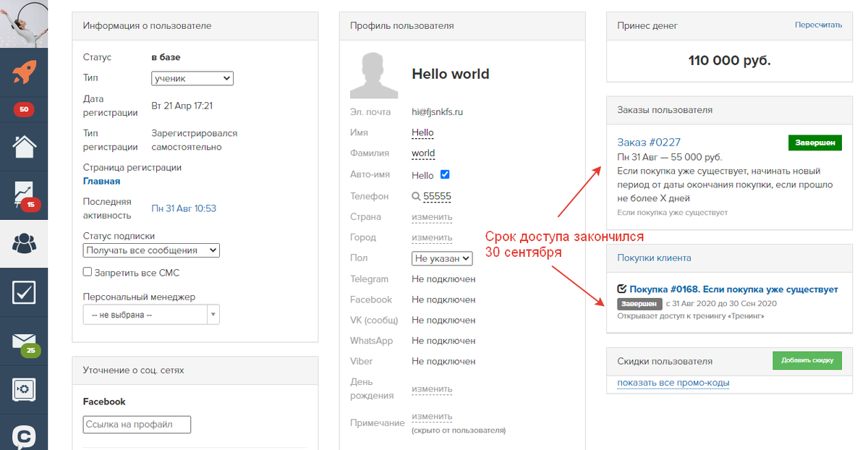Click the magnifier icon next to phone 55555
The width and height of the screenshot is (868, 450).
click(x=416, y=196)
